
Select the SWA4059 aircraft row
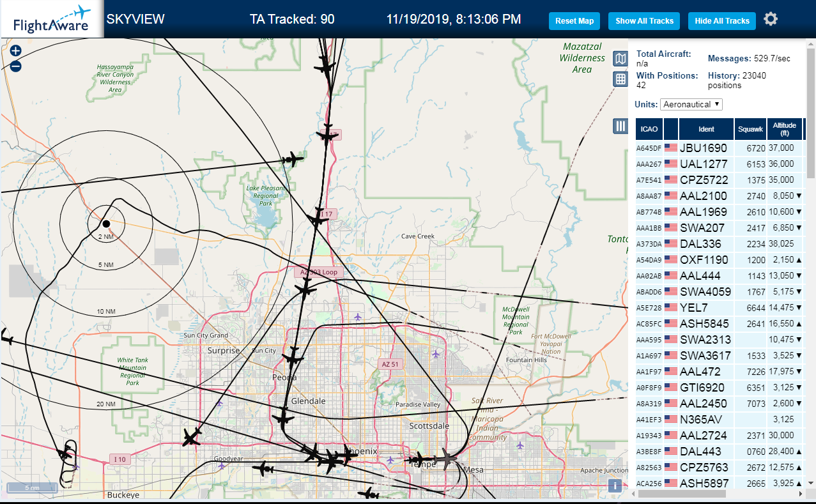(x=720, y=292)
